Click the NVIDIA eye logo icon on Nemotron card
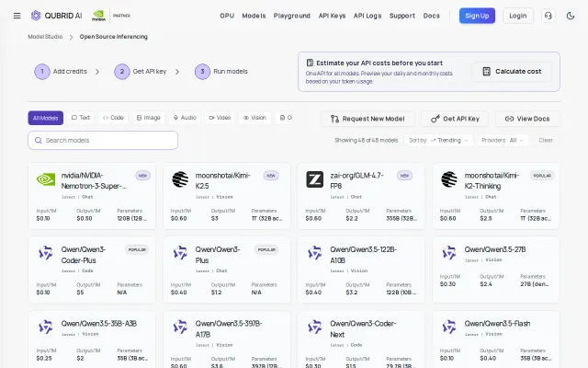Image resolution: width=588 pixels, height=368 pixels. [x=46, y=179]
